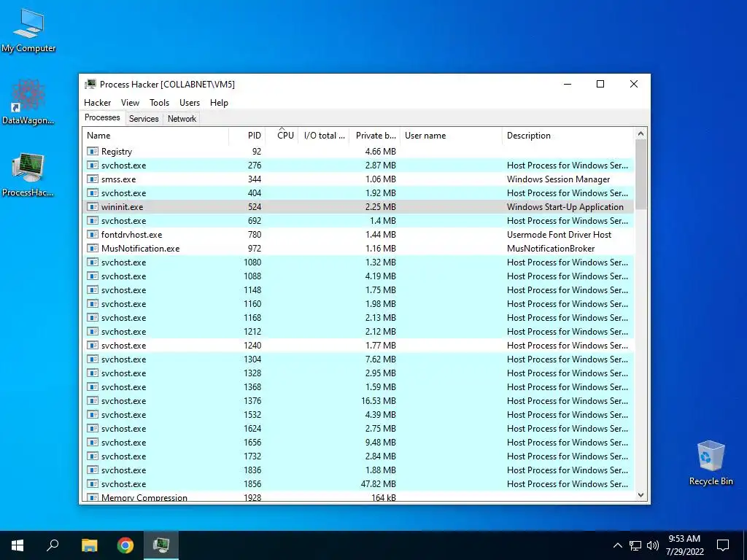This screenshot has height=560, width=747.
Task: Click Usermode Font Driver Host description
Action: click(x=559, y=234)
